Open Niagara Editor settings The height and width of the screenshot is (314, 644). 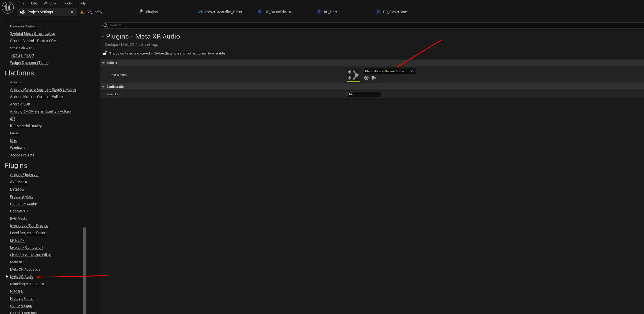click(x=21, y=299)
